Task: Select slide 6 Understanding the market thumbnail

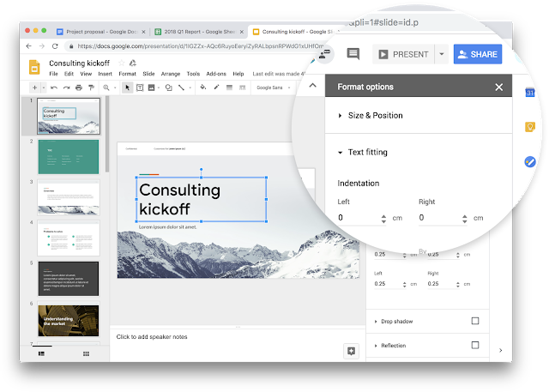Action: 69,320
